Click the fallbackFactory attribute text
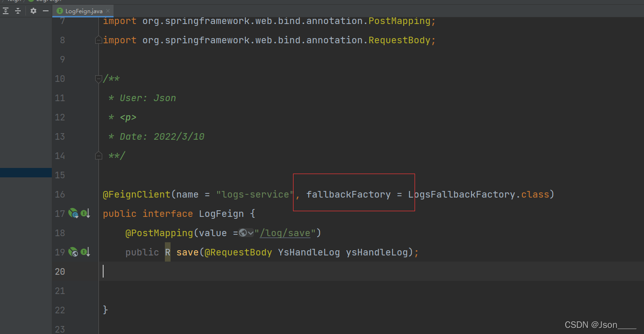Screen dimensions: 644x334 point(349,194)
